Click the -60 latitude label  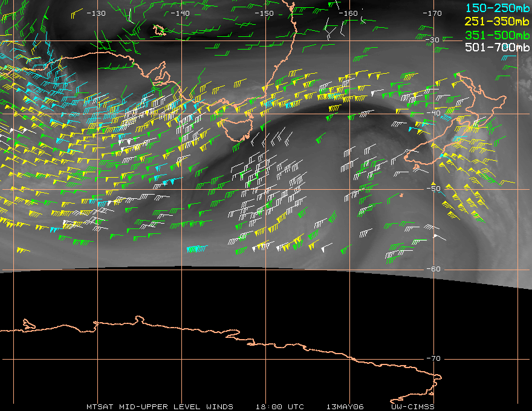click(433, 269)
